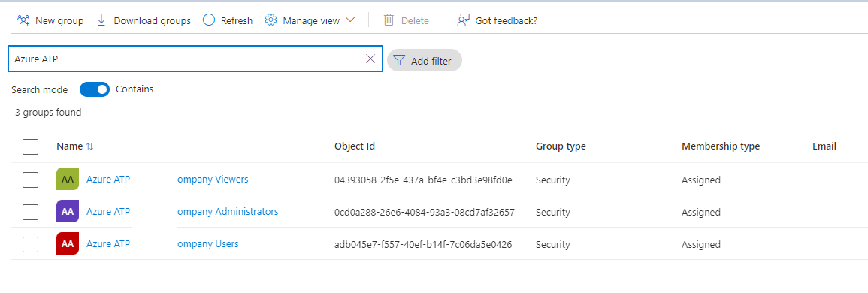Click the funnel icon in Add filter

point(399,60)
